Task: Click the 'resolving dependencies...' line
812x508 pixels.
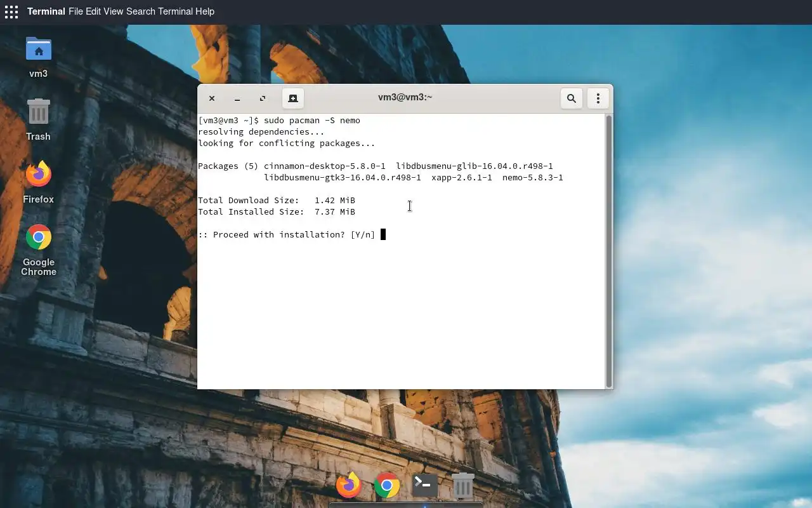Action: (x=261, y=131)
